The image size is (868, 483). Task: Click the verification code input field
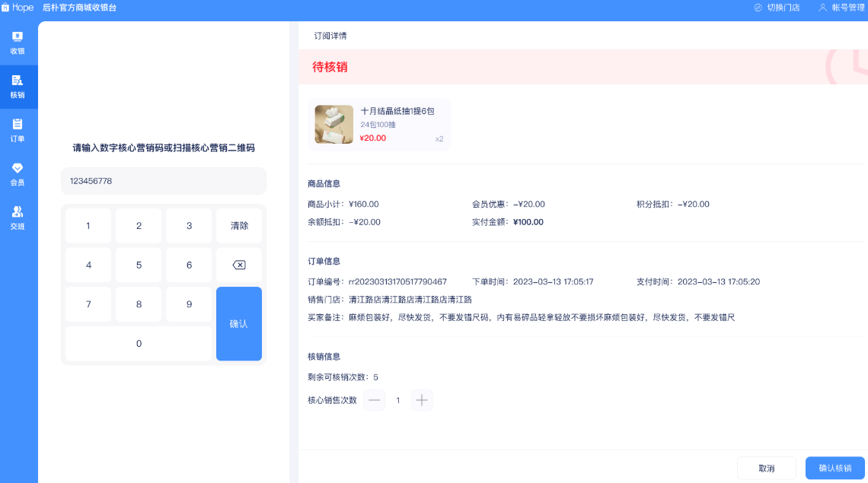(164, 181)
